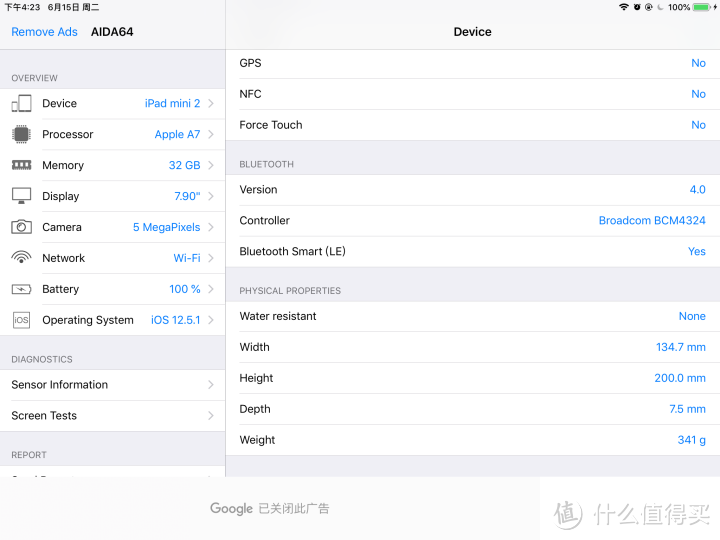Open Screen Tests chevron
The height and width of the screenshot is (540, 720).
(x=211, y=416)
